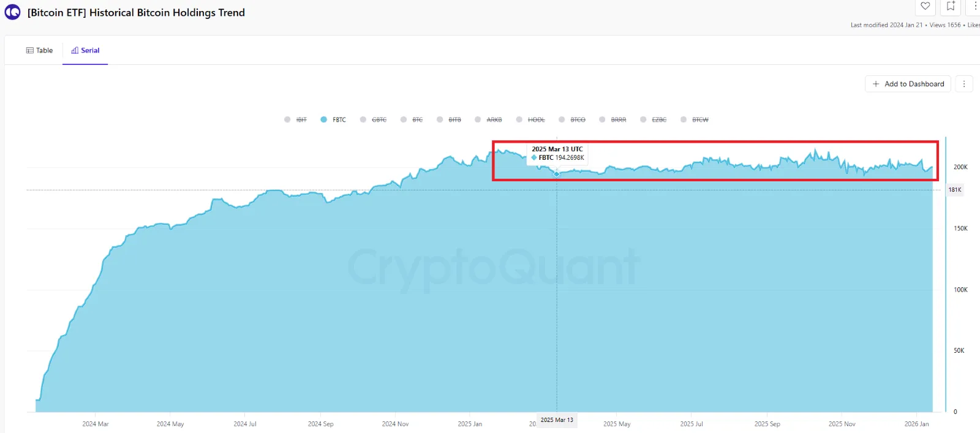Hide the FBTC series in legend

pos(333,120)
